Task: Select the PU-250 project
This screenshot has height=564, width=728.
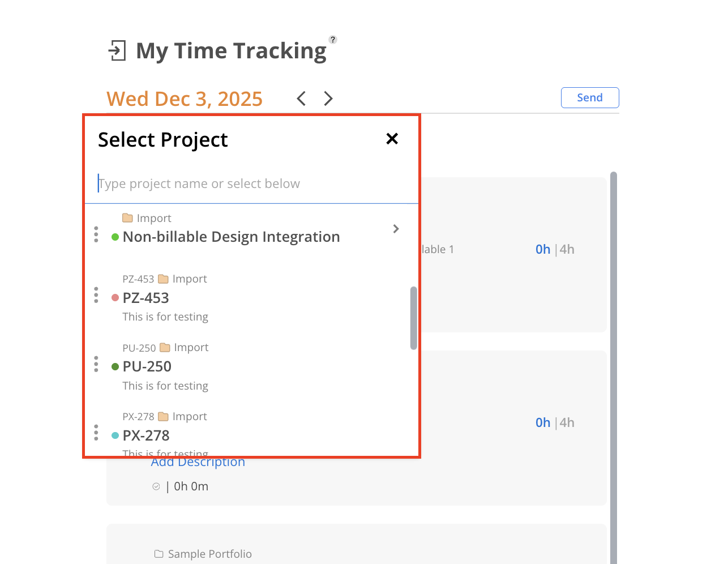Action: 147,366
